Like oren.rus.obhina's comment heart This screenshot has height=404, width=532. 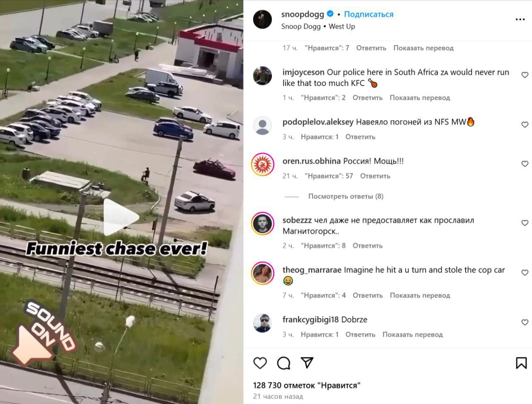coord(525,164)
